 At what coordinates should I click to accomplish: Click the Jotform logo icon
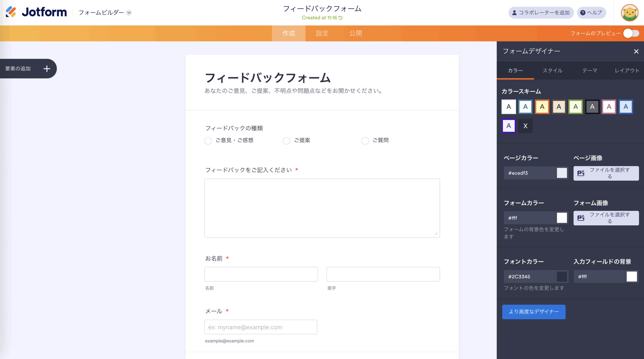coord(11,12)
